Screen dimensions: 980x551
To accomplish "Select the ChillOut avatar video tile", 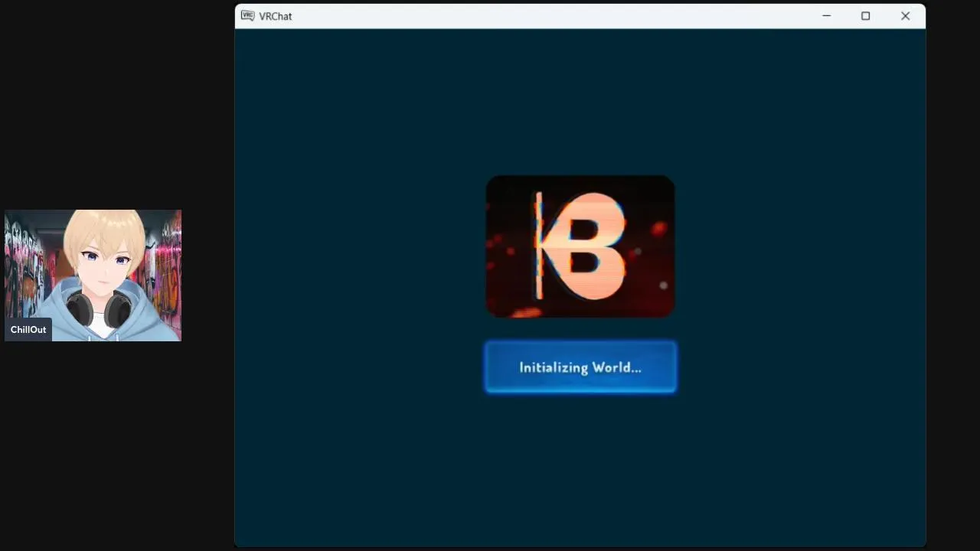I will (93, 275).
